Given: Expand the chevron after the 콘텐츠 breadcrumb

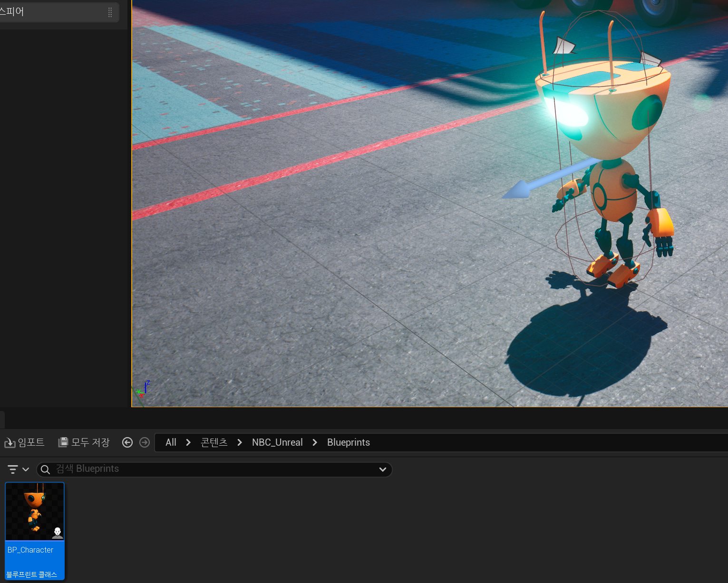Looking at the screenshot, I should coord(240,442).
